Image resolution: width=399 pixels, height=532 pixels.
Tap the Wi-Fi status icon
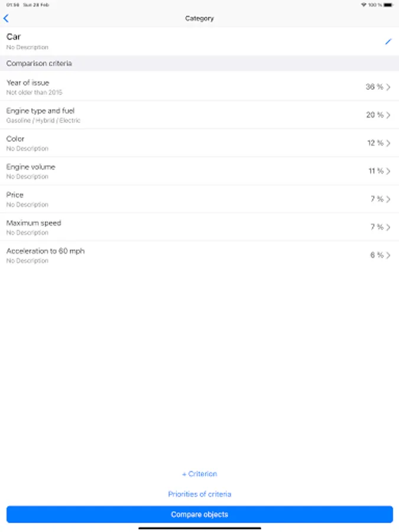(x=364, y=5)
